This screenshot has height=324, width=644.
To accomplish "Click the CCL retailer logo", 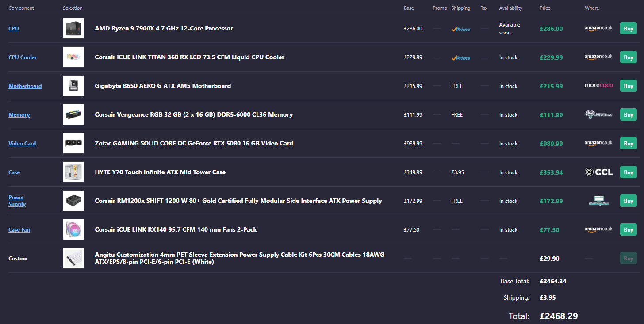I will tap(598, 172).
